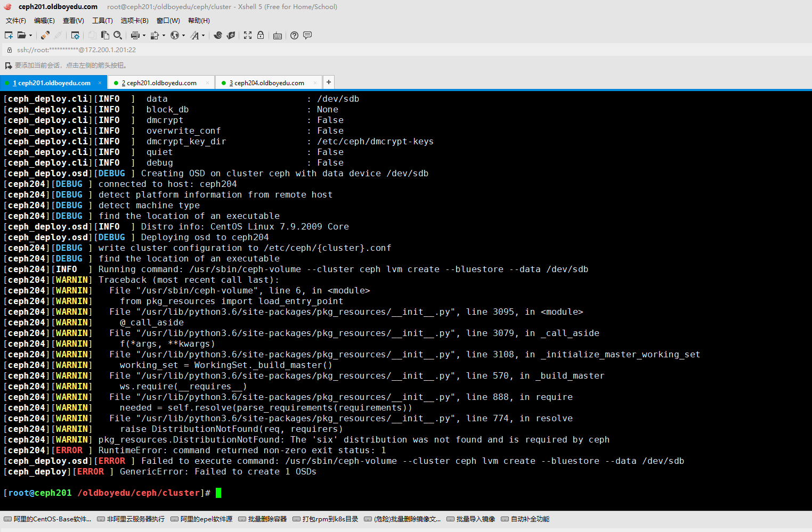Image resolution: width=812 pixels, height=532 pixels.
Task: Expand the Open folder dropdown arrow
Action: 30,36
